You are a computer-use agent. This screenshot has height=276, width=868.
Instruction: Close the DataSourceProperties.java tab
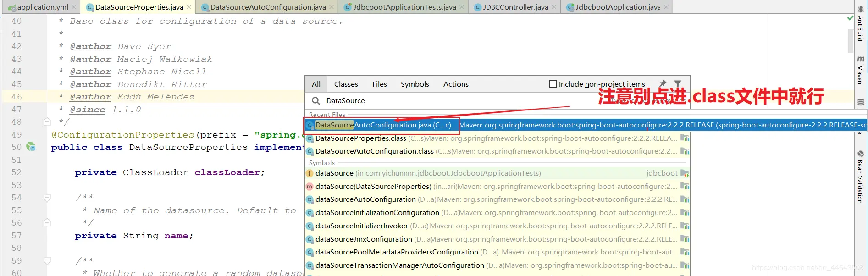pyautogui.click(x=188, y=7)
